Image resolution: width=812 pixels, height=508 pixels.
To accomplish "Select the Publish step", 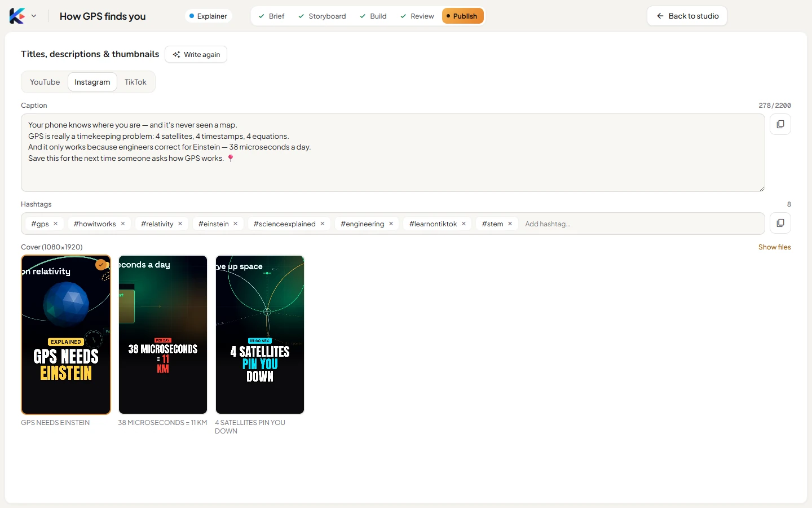I will point(462,16).
